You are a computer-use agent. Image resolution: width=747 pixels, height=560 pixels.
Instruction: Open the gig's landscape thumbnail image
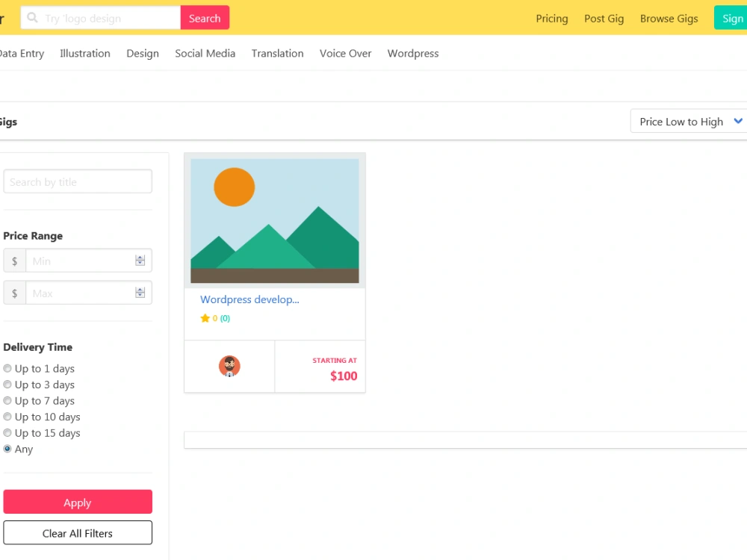[275, 221]
